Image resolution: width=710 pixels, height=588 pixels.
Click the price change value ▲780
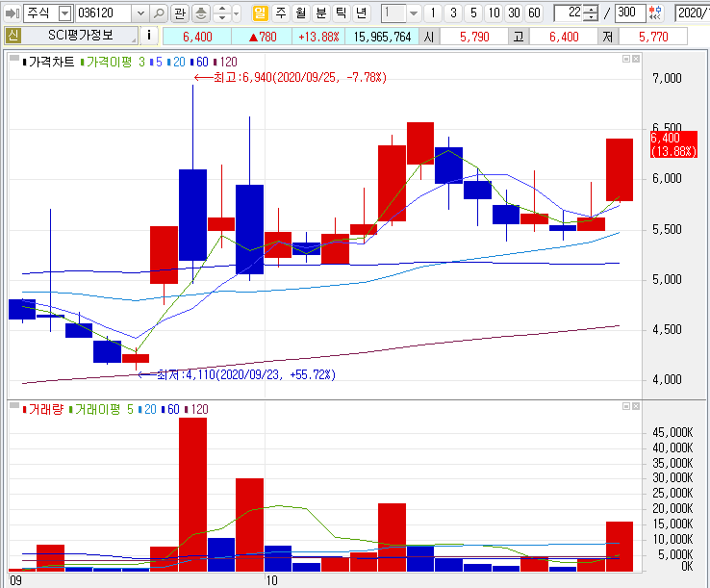[263, 37]
